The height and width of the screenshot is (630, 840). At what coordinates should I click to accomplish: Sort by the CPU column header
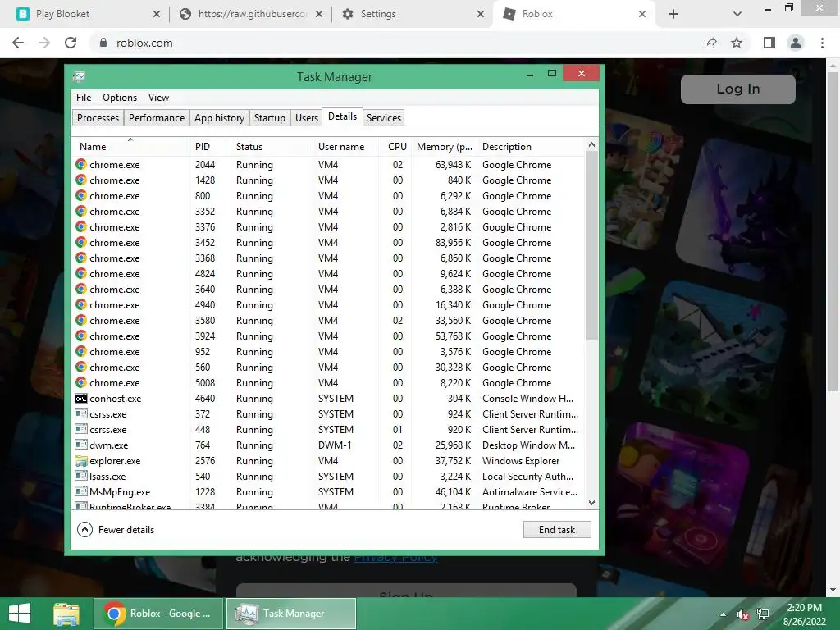tap(396, 147)
